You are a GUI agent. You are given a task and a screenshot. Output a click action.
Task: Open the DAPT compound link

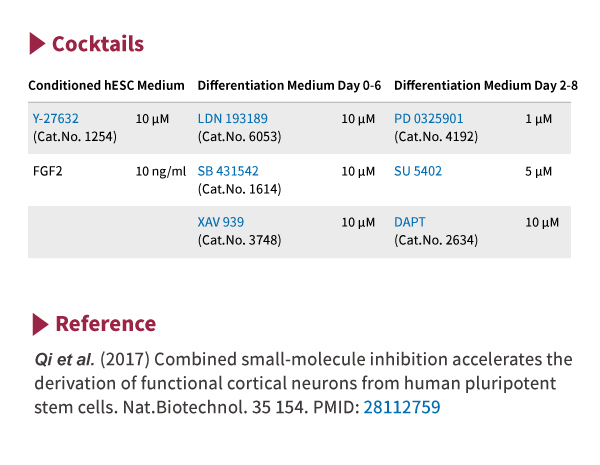(409, 222)
